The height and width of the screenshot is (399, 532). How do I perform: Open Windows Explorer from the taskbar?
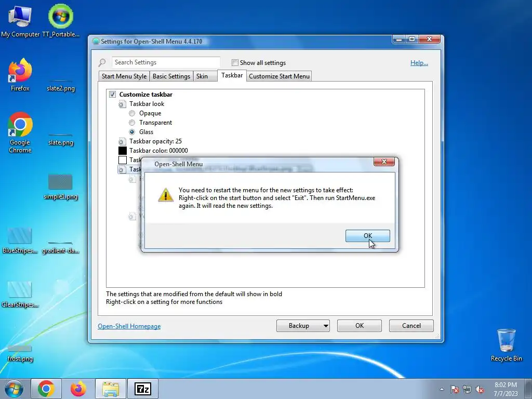coord(111,389)
